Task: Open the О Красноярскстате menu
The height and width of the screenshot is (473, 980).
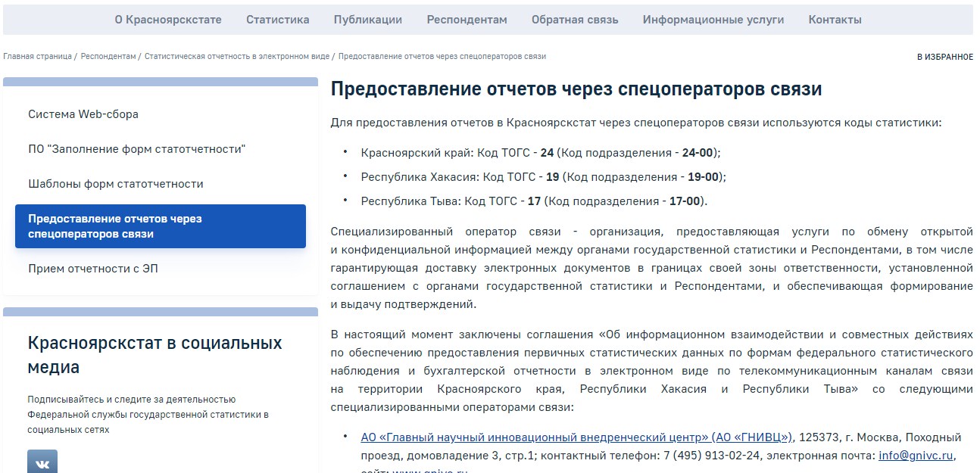Action: 168,20
